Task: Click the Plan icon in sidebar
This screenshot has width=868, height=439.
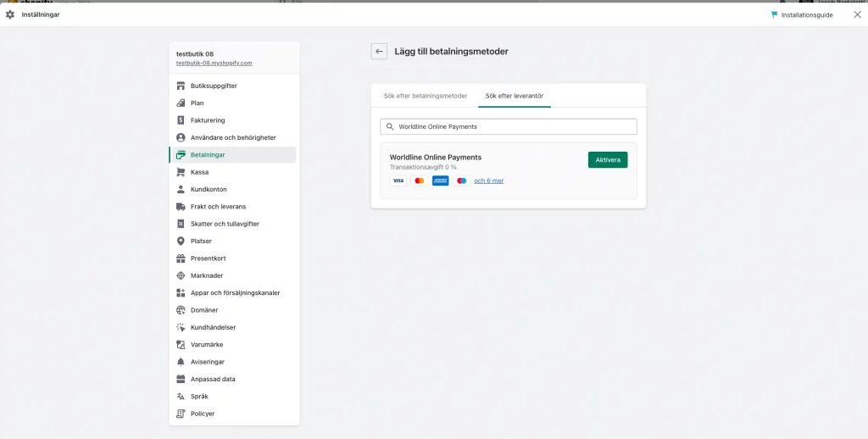Action: [x=181, y=103]
